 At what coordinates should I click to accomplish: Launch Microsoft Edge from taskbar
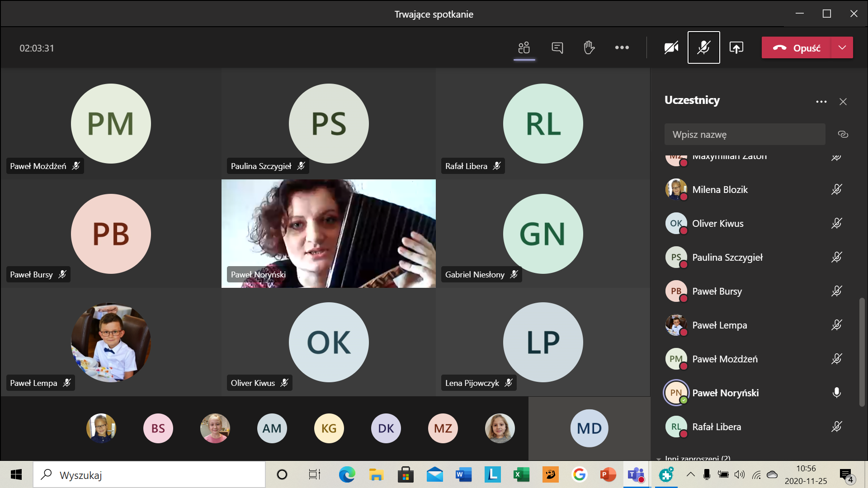coord(347,474)
